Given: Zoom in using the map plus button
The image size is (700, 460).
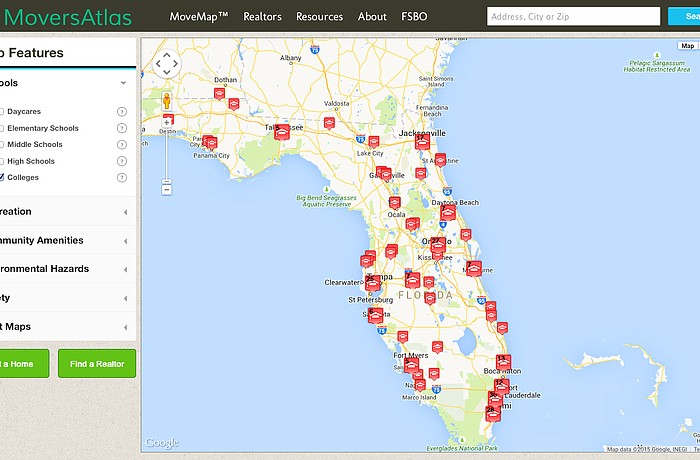Looking at the screenshot, I should tap(167, 123).
